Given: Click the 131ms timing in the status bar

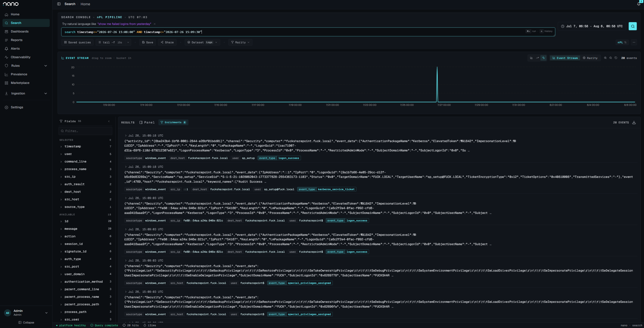Looking at the screenshot, I should point(150,325).
